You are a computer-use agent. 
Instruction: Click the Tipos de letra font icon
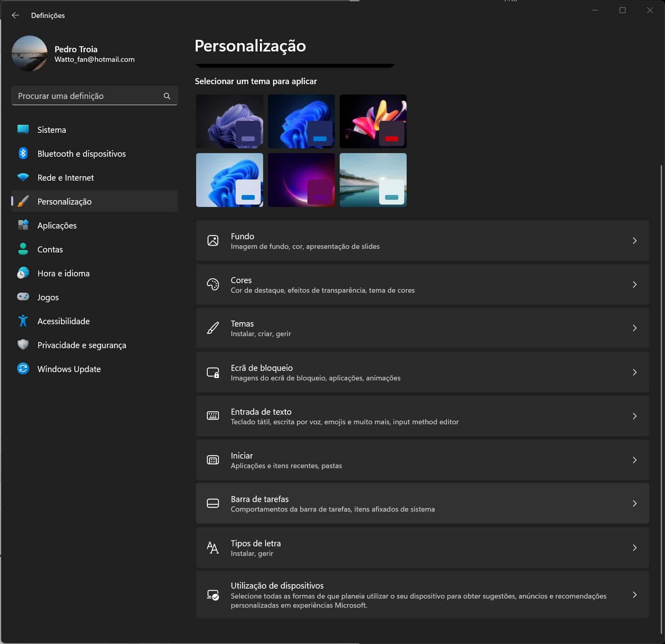coord(213,547)
